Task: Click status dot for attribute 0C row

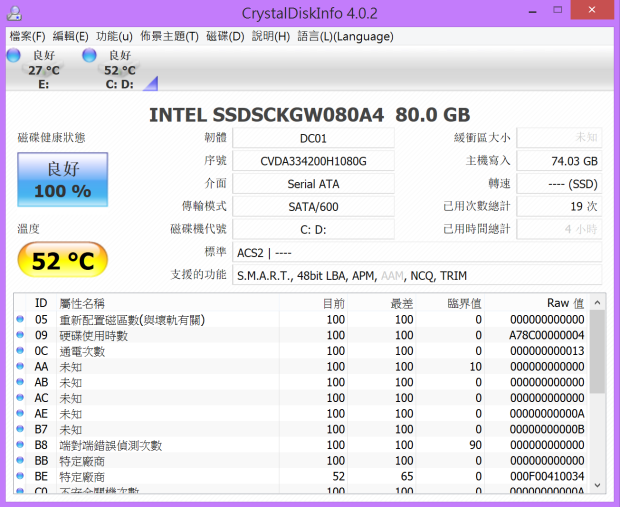Action: point(20,350)
